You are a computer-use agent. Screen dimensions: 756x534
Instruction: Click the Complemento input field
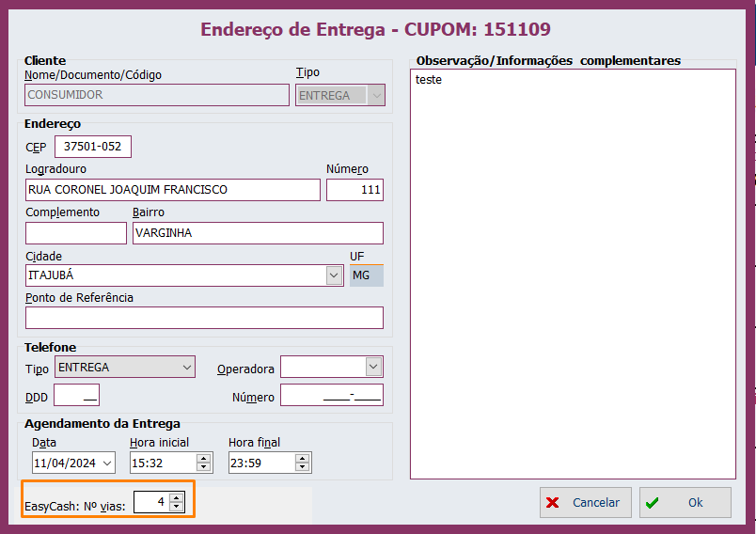(75, 233)
